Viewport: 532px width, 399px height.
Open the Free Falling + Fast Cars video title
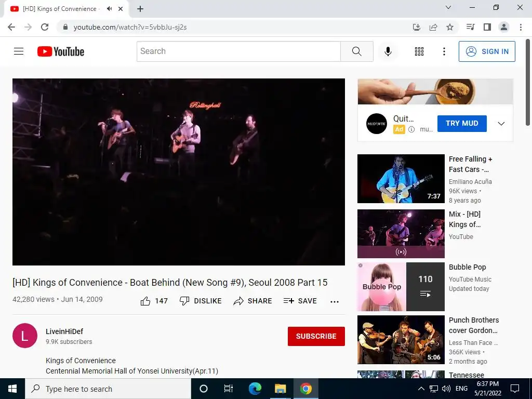470,164
